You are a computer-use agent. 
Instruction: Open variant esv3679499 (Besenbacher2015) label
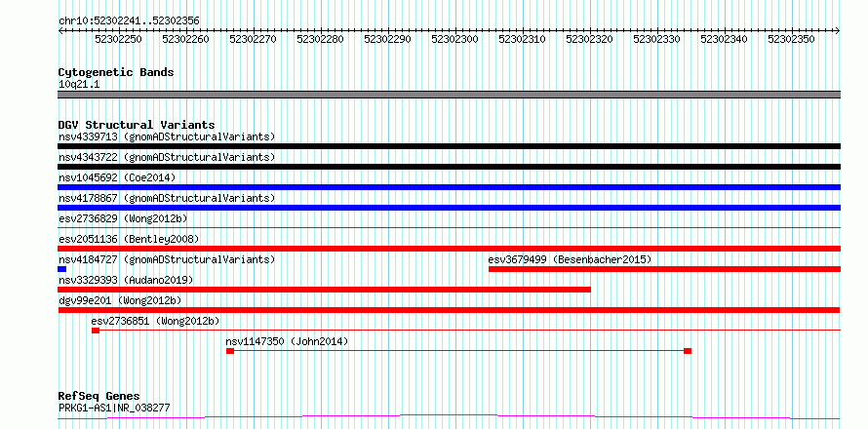pos(570,259)
